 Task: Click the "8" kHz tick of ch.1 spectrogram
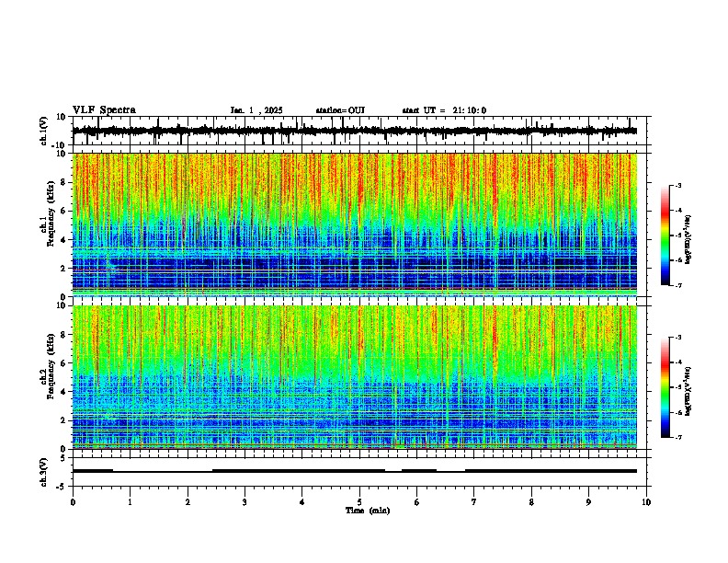[63, 182]
